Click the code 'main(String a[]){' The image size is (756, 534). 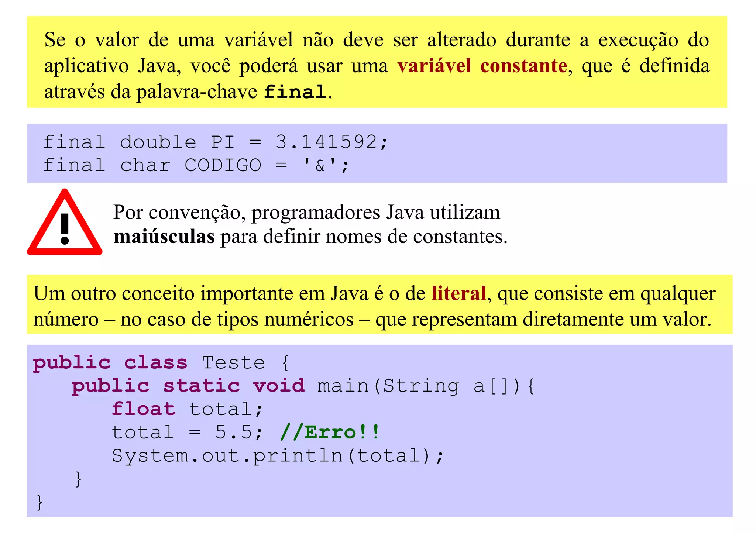pyautogui.click(x=426, y=386)
